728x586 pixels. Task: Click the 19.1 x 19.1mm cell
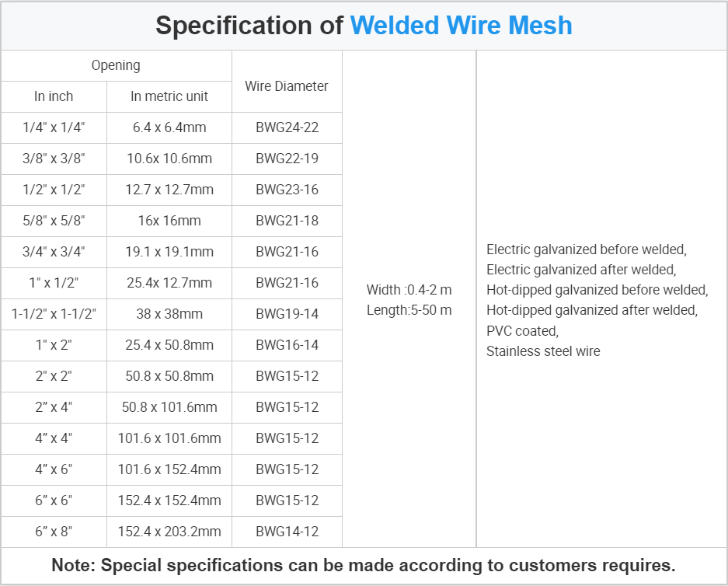point(169,252)
